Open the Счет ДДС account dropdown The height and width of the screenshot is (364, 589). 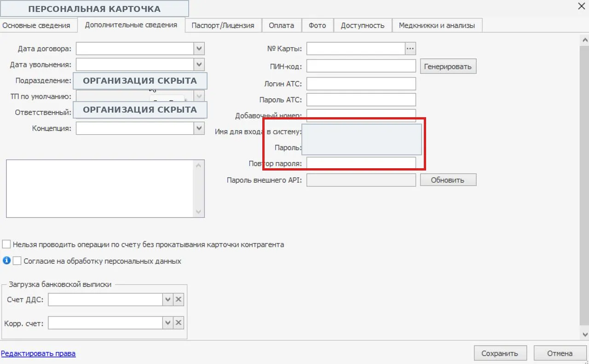click(168, 300)
